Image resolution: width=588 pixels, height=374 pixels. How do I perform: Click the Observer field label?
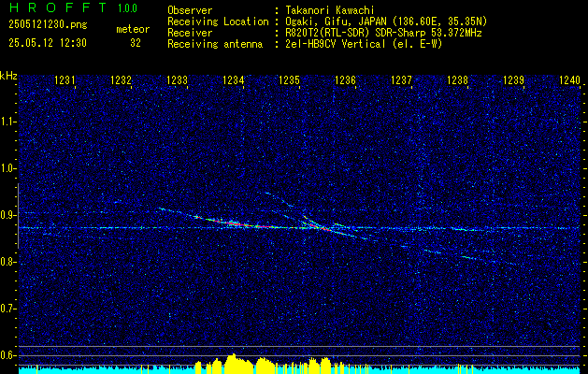click(x=190, y=10)
